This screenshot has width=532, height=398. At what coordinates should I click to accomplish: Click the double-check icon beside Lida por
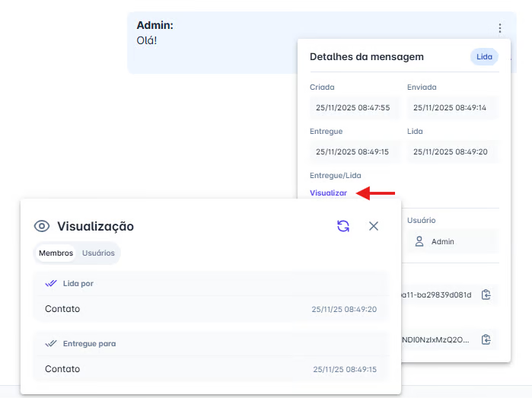pos(51,283)
